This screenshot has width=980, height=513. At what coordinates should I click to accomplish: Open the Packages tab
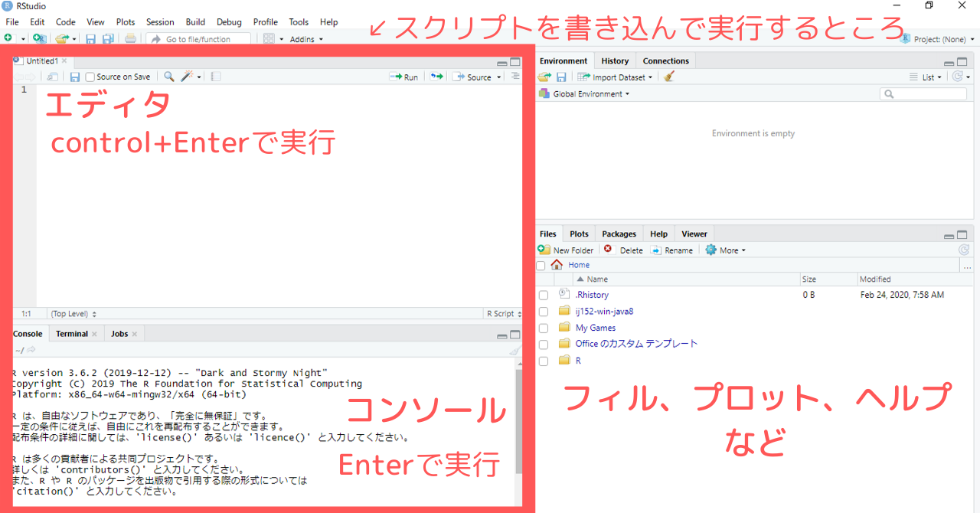[x=619, y=234]
